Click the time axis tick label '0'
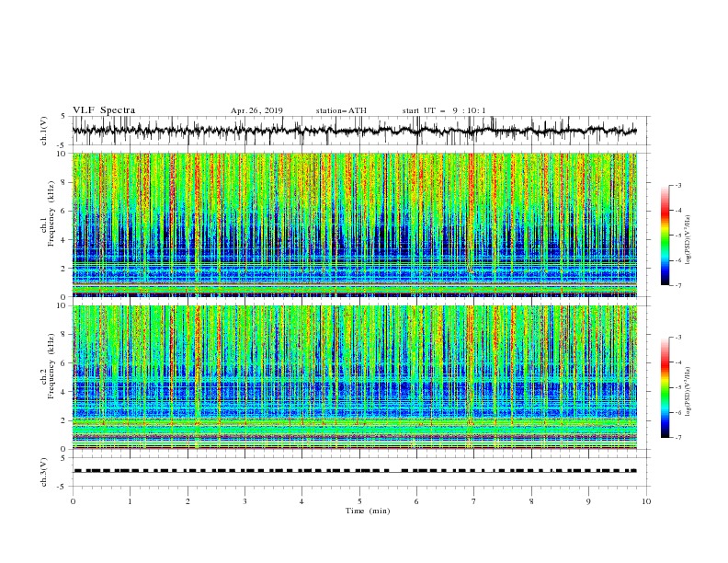This screenshot has width=728, height=563. tap(73, 501)
